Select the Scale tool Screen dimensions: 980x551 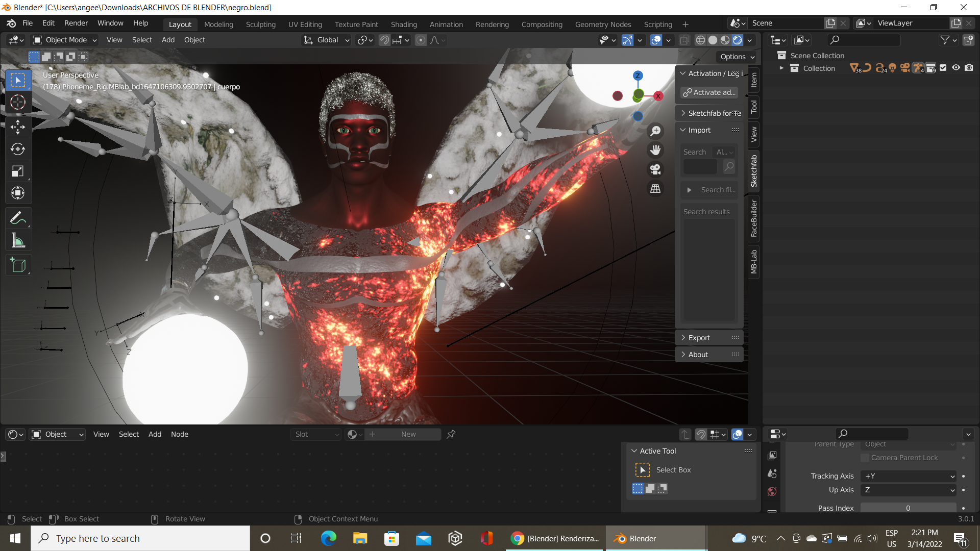pos(18,171)
